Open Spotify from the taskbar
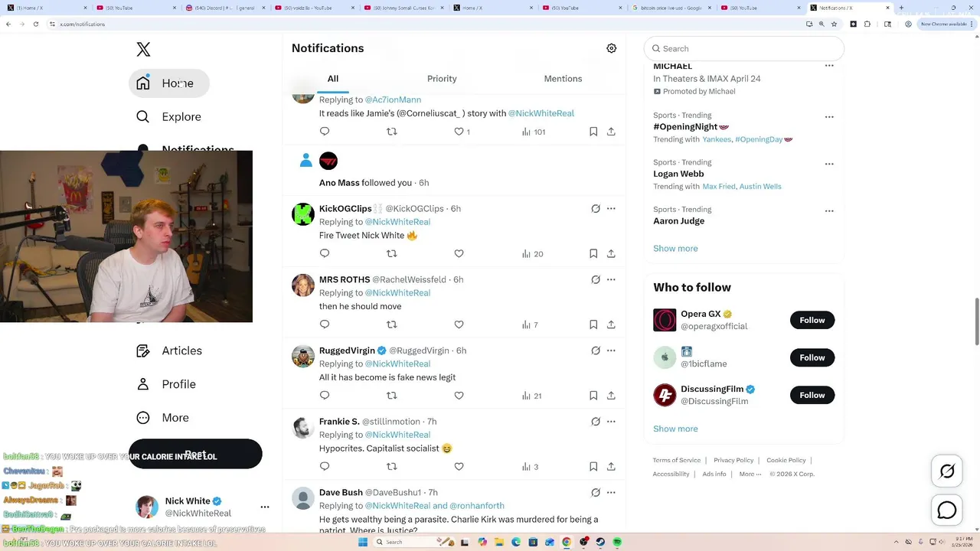980x551 pixels. pyautogui.click(x=617, y=542)
